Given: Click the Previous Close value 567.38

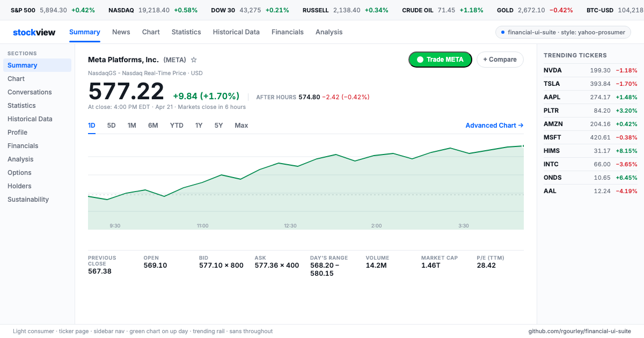Looking at the screenshot, I should (x=100, y=271).
